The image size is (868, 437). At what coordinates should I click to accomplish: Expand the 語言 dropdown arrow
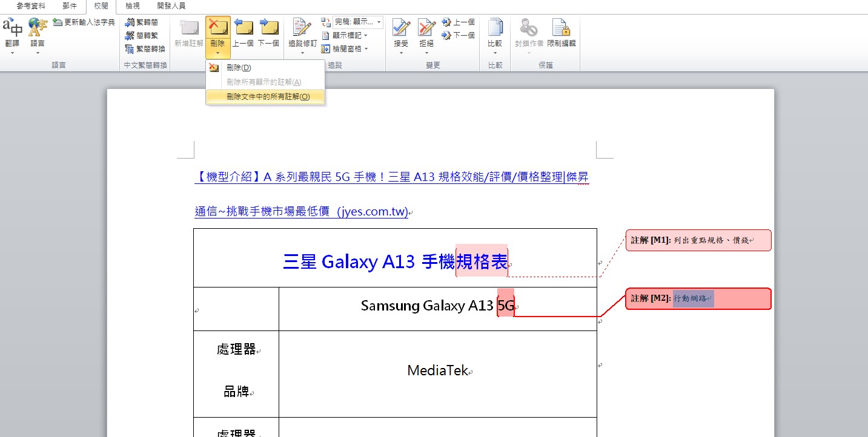click(x=38, y=53)
